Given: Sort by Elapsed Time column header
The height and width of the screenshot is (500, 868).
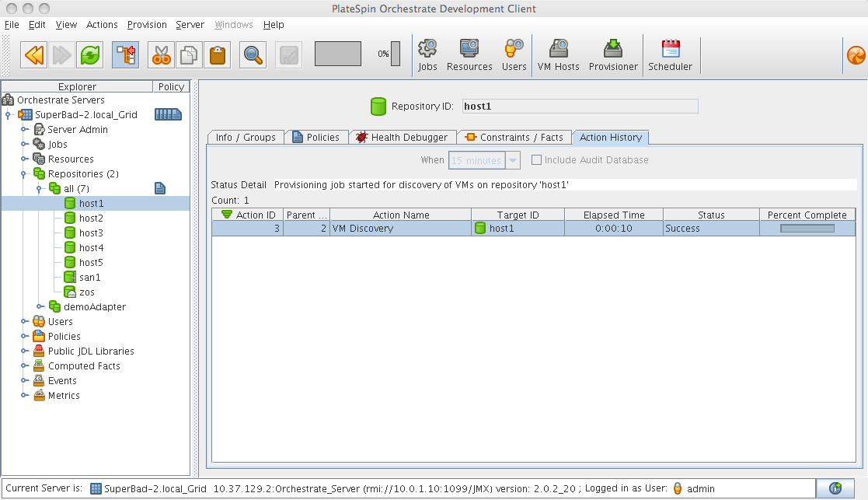Looking at the screenshot, I should [x=614, y=215].
